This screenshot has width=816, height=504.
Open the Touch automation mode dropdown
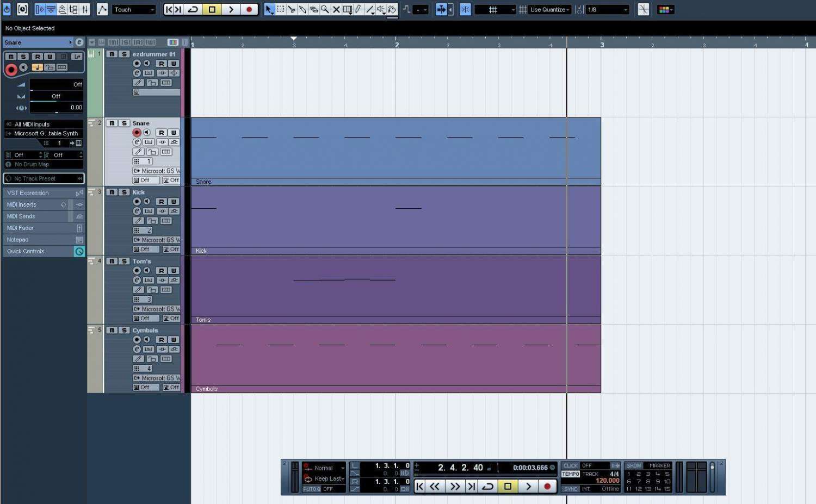[x=134, y=10]
